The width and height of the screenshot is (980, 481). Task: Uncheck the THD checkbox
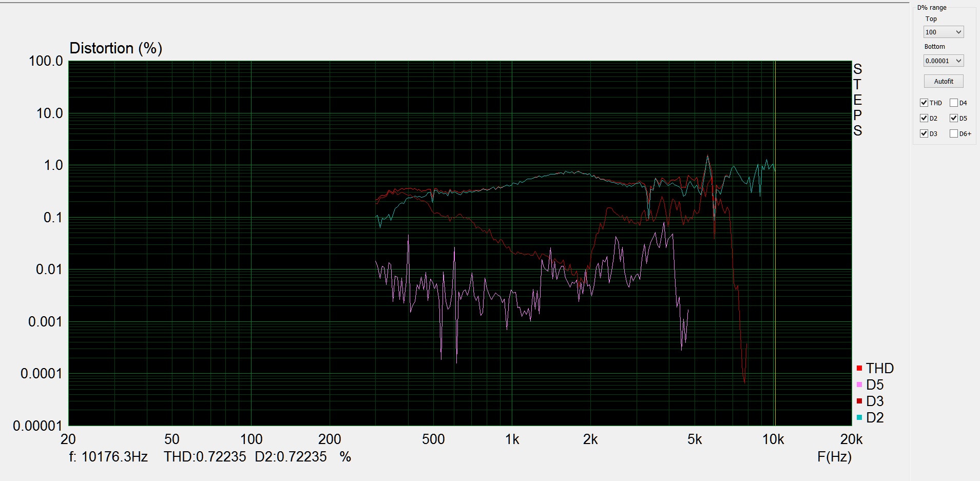(924, 103)
